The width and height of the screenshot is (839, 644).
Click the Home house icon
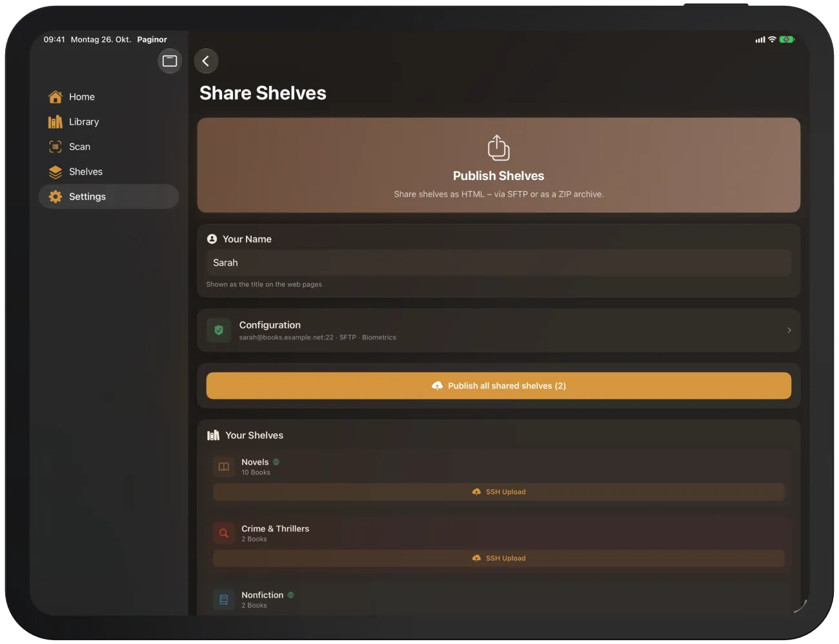pyautogui.click(x=56, y=97)
